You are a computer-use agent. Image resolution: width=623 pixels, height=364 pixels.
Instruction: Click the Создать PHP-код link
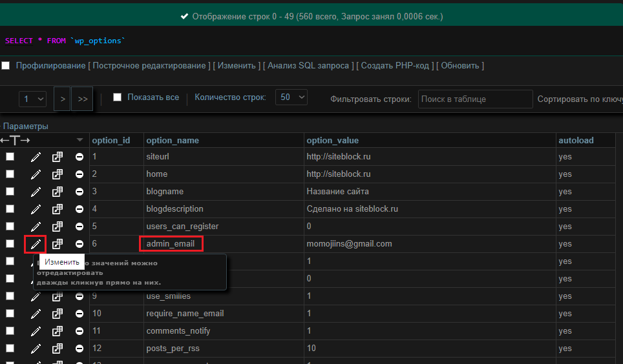[394, 66]
